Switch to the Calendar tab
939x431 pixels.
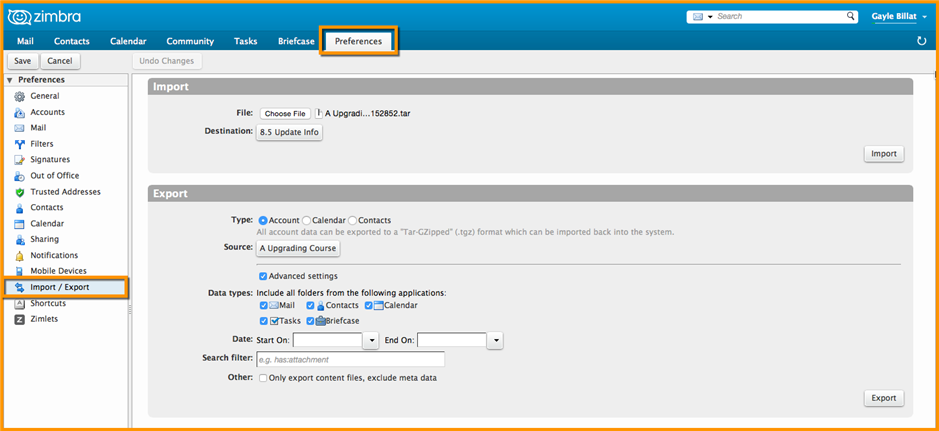click(128, 41)
